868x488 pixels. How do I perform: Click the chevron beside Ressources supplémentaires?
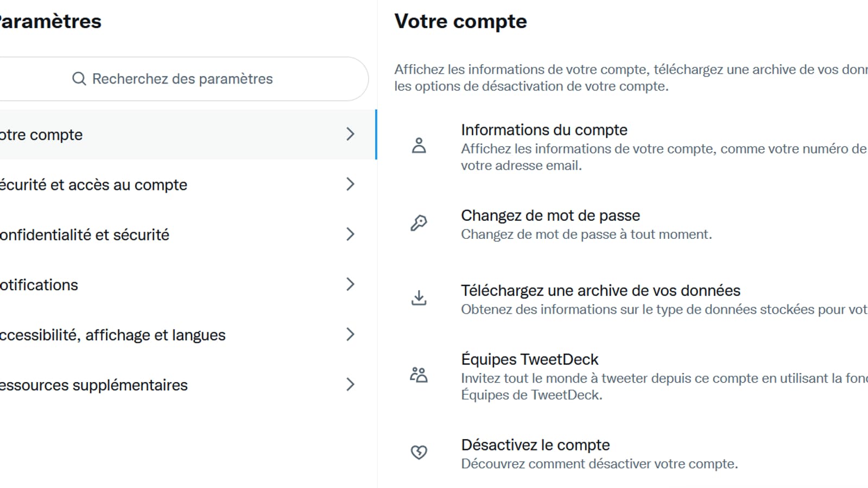[x=350, y=385]
